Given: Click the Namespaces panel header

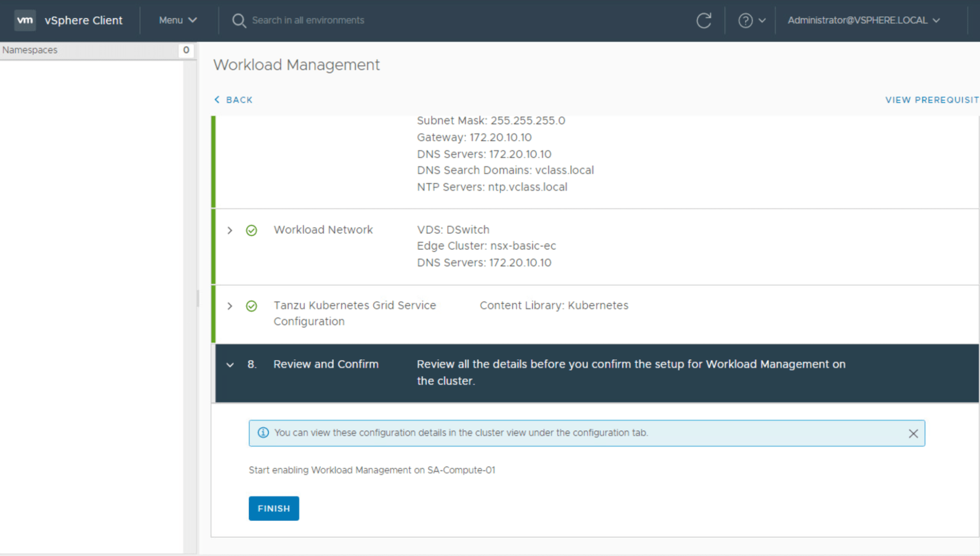Looking at the screenshot, I should pos(30,50).
